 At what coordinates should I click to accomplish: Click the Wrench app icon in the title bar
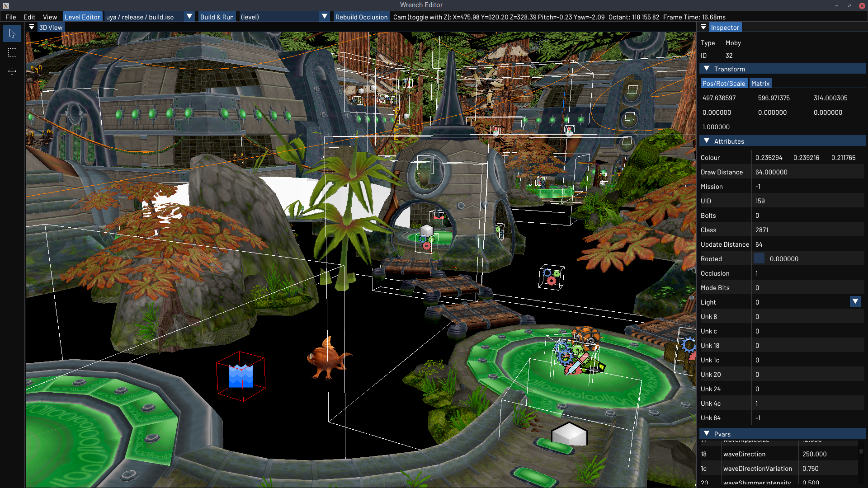6,5
